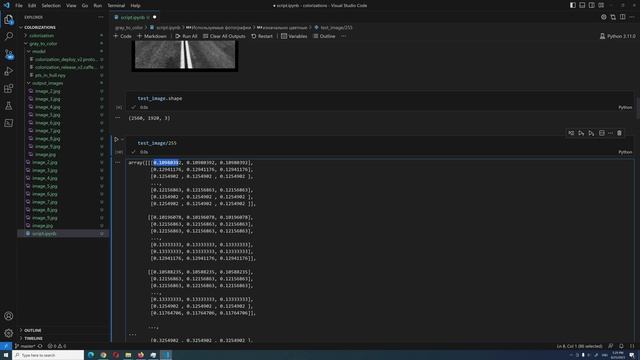Open the Extensions view

click(9, 89)
